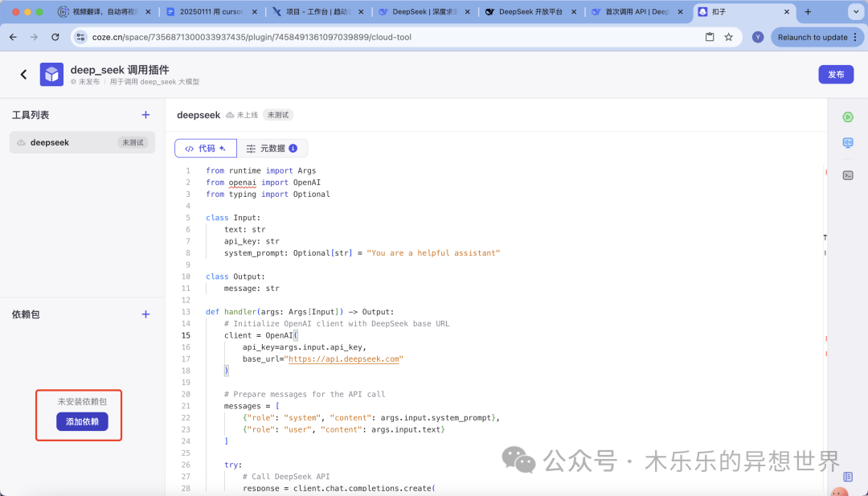Click 'message: str' on line 11
The height and width of the screenshot is (496, 868).
pyautogui.click(x=252, y=288)
